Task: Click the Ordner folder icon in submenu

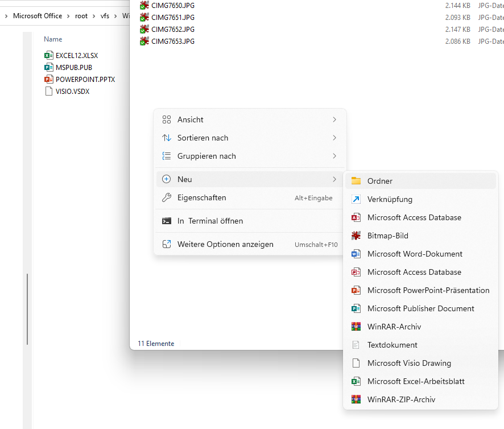Action: 356,181
